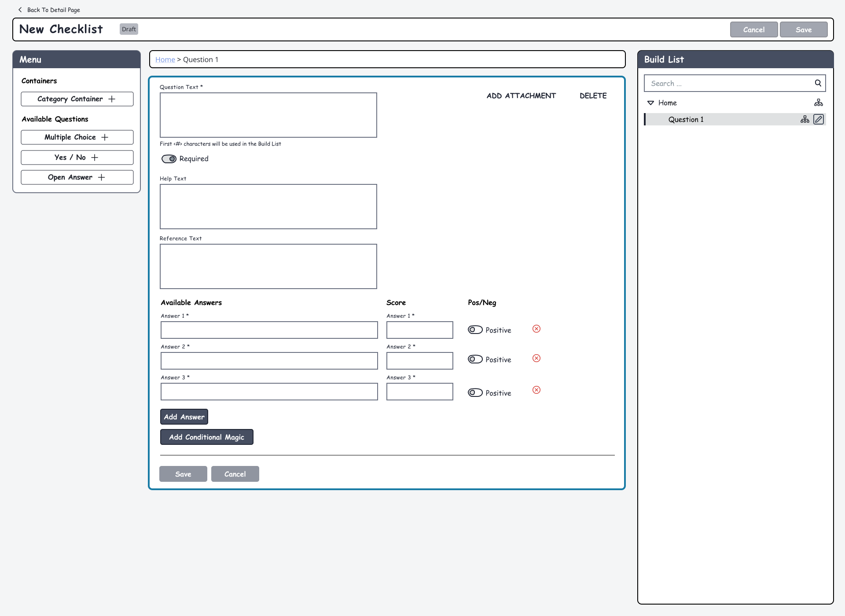Toggle the Positive switch for Answer 2
The image size is (845, 616).
coord(475,359)
